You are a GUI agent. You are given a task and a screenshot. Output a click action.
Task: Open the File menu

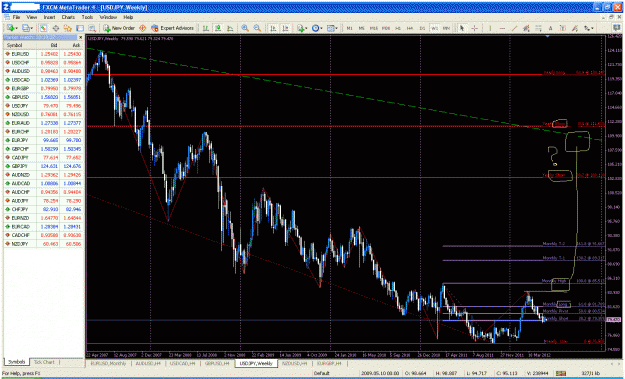click(x=16, y=18)
